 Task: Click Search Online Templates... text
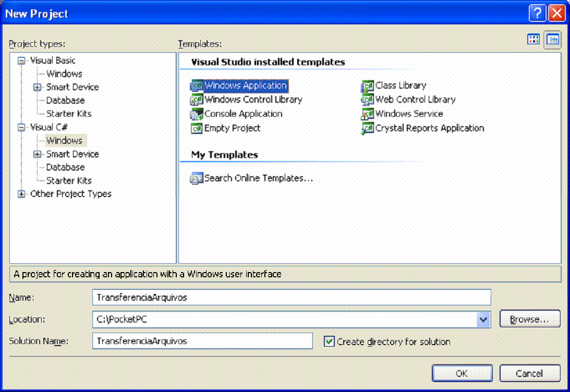click(x=259, y=178)
